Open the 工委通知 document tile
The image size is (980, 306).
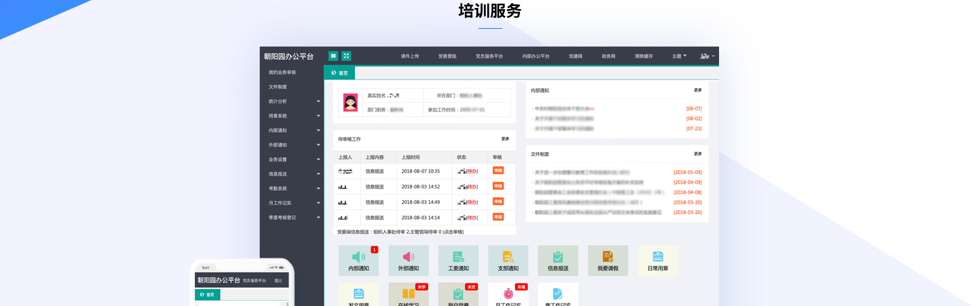pos(458,261)
